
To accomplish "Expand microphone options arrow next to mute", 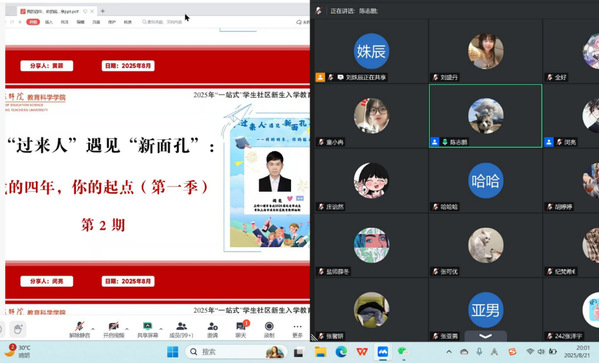I will (x=93, y=328).
